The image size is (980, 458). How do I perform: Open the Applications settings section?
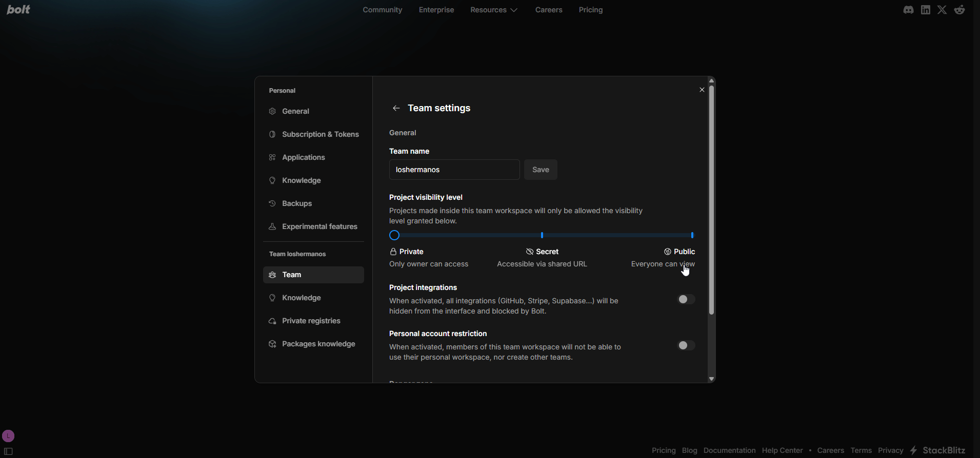pyautogui.click(x=313, y=157)
